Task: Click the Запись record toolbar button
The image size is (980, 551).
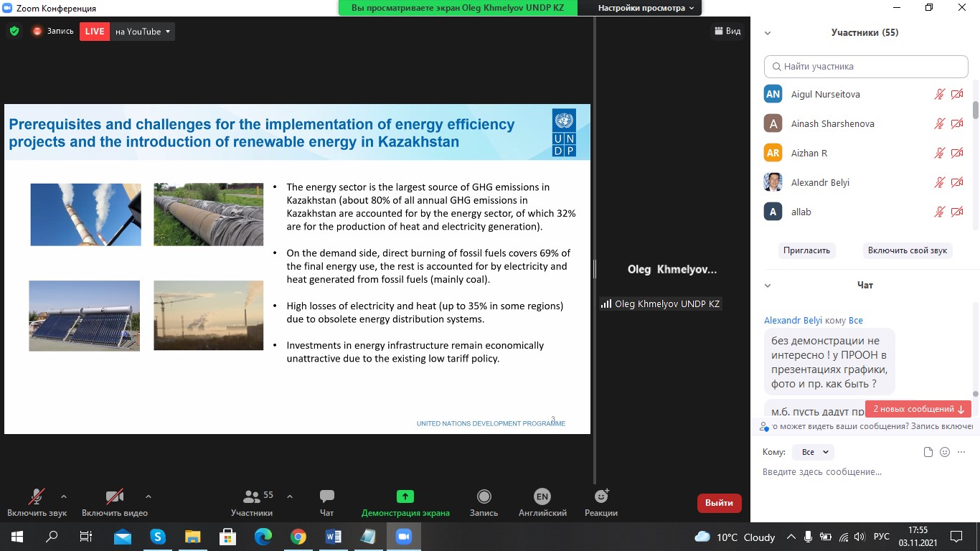Action: point(484,502)
